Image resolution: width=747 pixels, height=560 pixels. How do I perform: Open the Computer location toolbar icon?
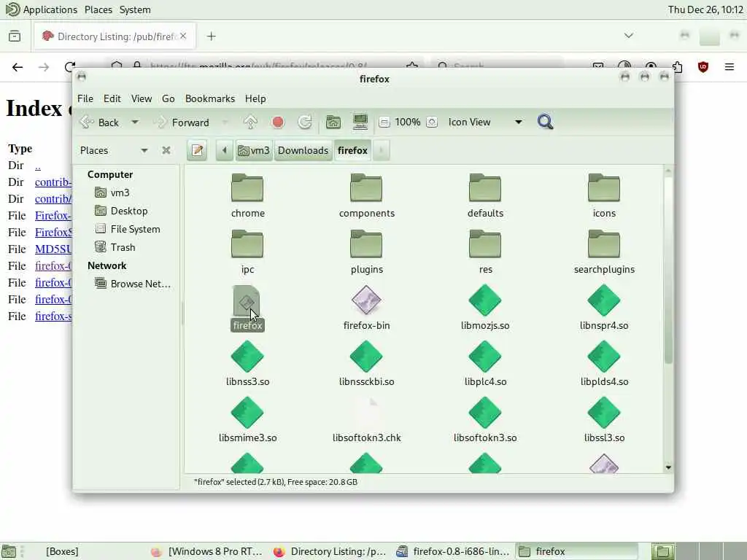tap(360, 122)
